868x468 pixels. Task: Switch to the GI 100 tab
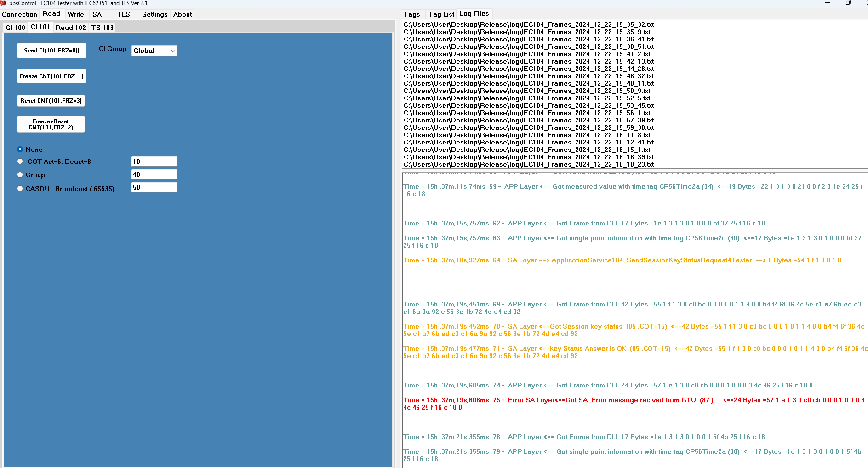(x=15, y=28)
